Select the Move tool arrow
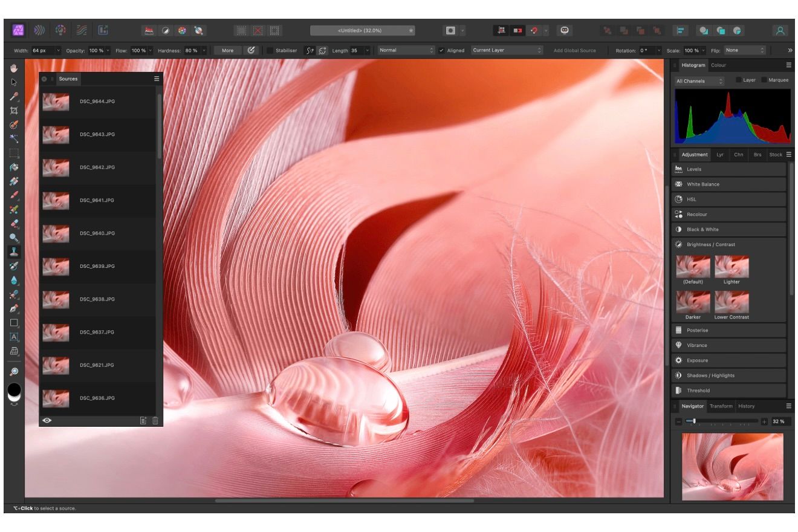798x532 pixels. (x=14, y=83)
